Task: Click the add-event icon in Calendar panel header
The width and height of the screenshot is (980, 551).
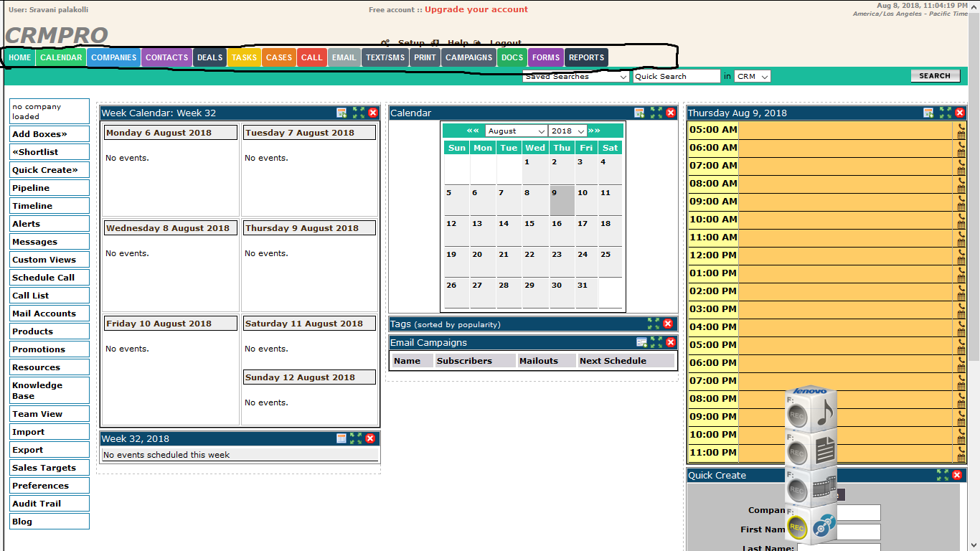Action: point(639,113)
